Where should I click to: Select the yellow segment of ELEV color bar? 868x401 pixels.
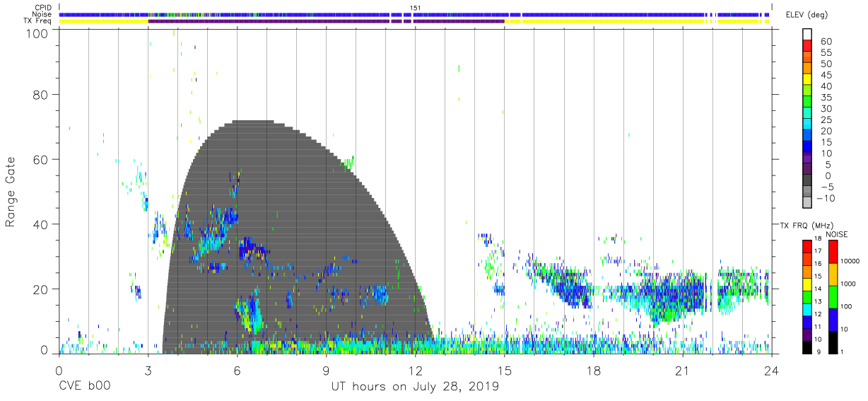[808, 81]
